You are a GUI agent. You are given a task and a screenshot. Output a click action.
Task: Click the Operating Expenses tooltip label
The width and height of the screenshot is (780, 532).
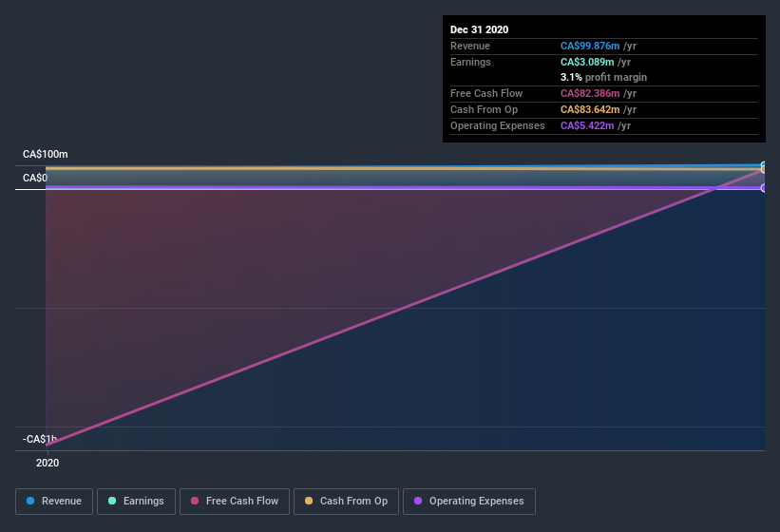click(x=498, y=125)
